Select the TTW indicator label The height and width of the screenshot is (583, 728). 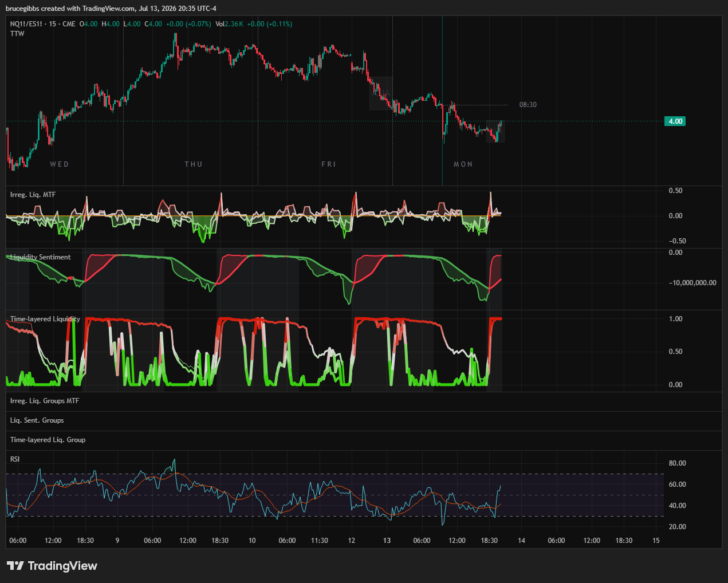pos(17,34)
